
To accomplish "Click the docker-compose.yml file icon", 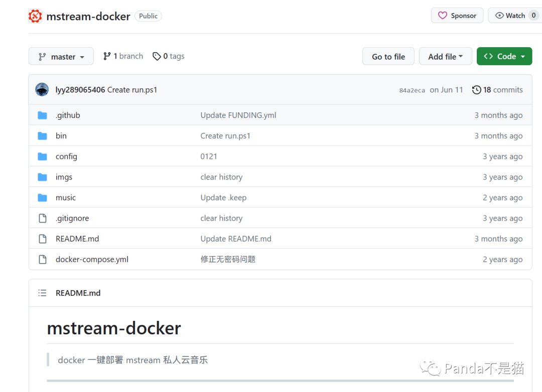I will point(43,259).
